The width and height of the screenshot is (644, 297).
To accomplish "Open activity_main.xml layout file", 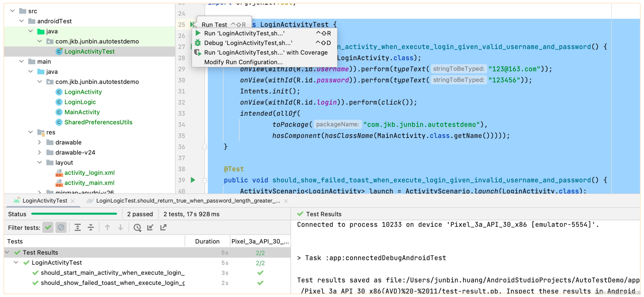I will click(x=89, y=183).
